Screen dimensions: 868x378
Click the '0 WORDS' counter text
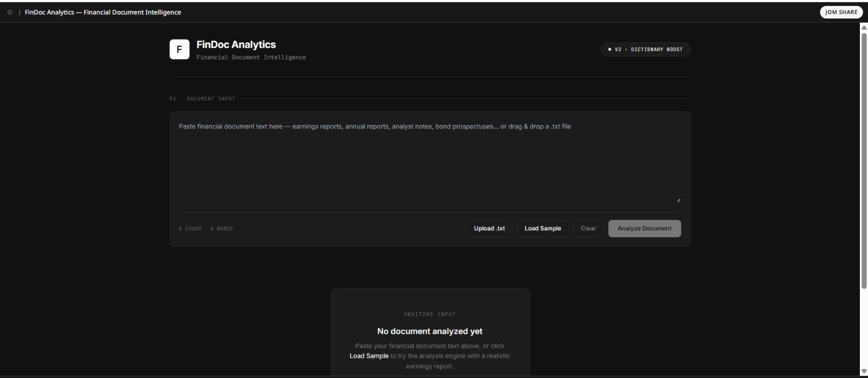click(x=222, y=229)
